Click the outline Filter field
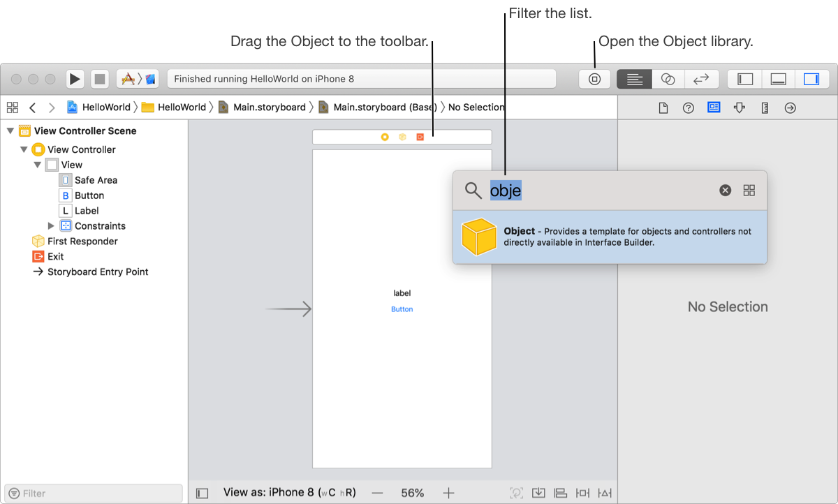Viewport: 838px width, 504px height. pyautogui.click(x=94, y=493)
